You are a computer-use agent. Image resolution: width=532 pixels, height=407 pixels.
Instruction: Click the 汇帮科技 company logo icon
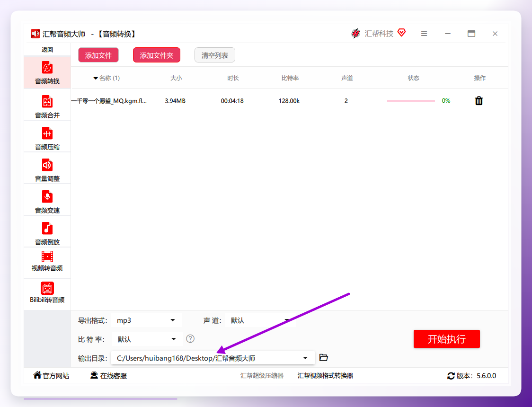pos(355,33)
